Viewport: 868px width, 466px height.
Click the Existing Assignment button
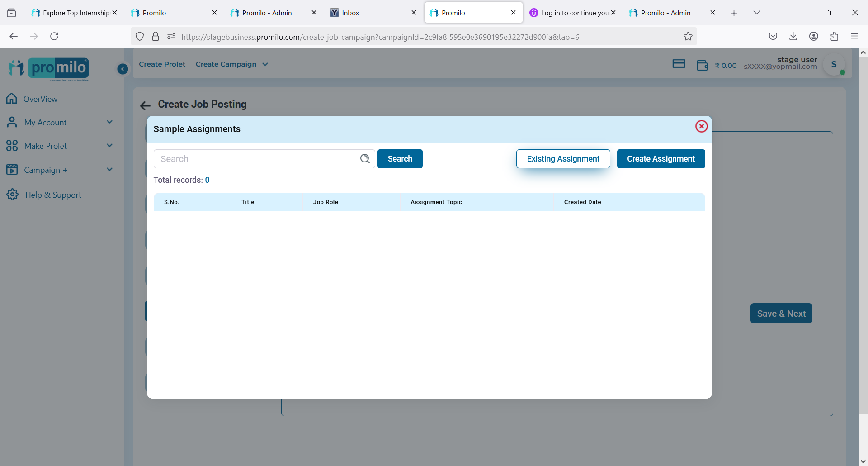(x=563, y=159)
